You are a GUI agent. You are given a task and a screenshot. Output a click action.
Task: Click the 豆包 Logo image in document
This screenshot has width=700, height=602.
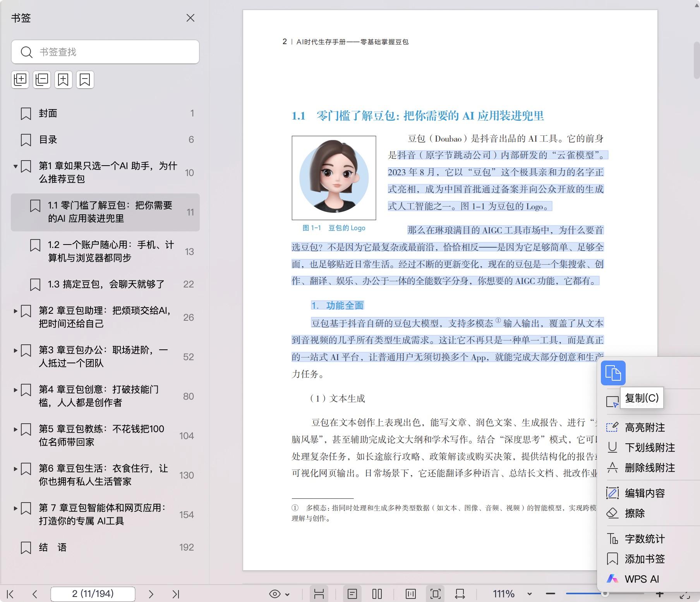pyautogui.click(x=334, y=178)
